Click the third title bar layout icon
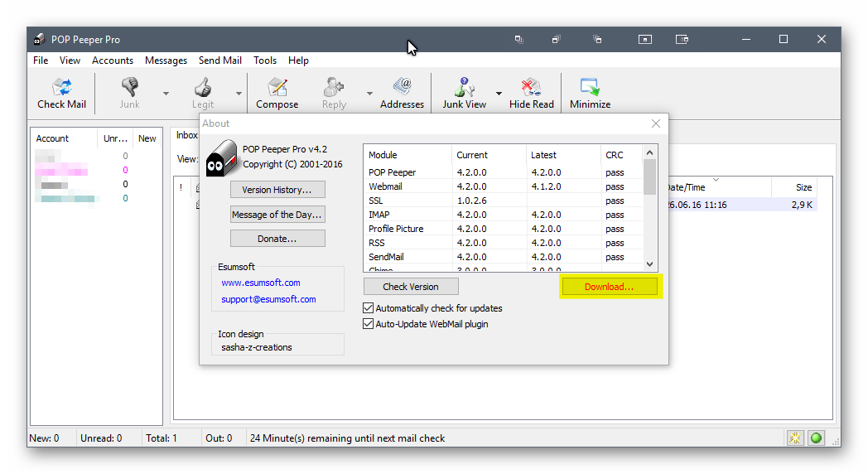Image resolution: width=868 pixels, height=474 pixels. coord(597,39)
